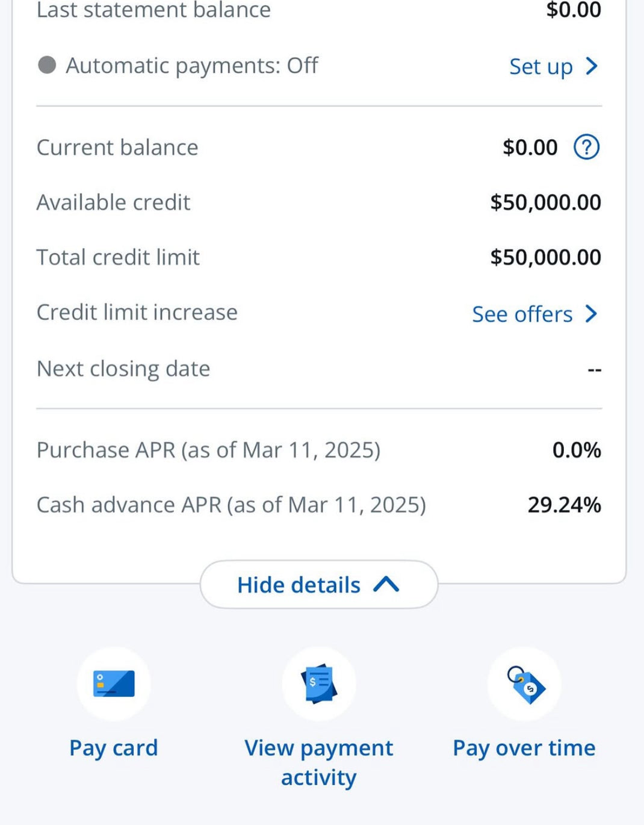Tap the Pay over time price-tag icon
The width and height of the screenshot is (644, 825).
524,684
